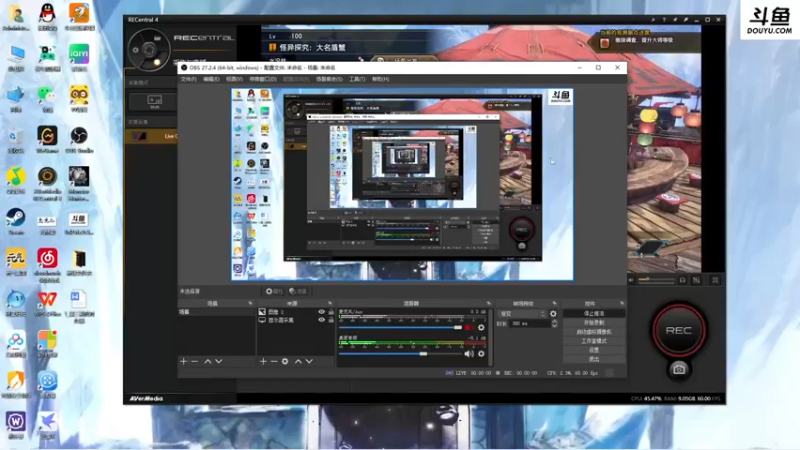800x450 pixels.
Task: Open NetEase Cloud Music red desktop icon
Action: pos(47,265)
